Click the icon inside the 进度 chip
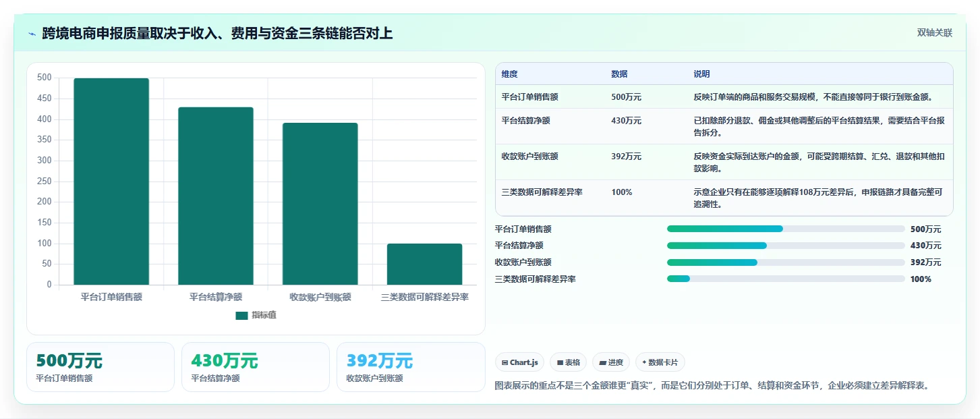 pos(602,362)
